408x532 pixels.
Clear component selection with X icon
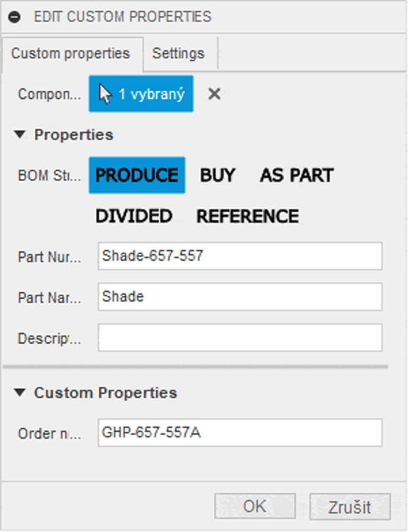pyautogui.click(x=214, y=94)
